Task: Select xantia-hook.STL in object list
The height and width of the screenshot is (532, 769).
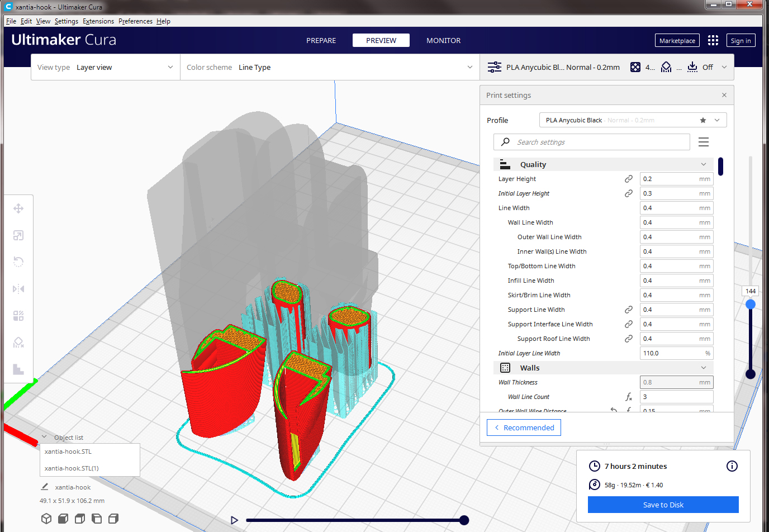Action: click(89, 452)
